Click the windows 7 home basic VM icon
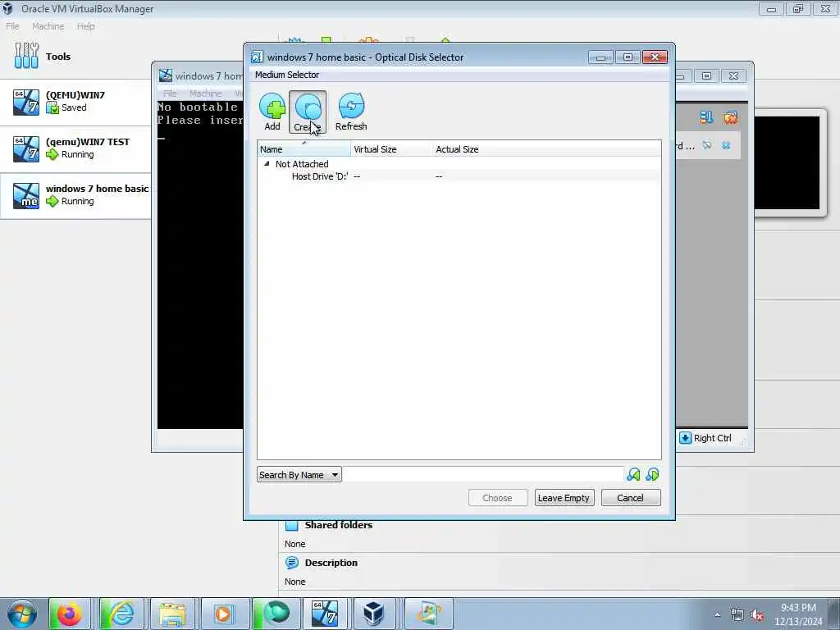This screenshot has height=630, width=840. click(26, 195)
